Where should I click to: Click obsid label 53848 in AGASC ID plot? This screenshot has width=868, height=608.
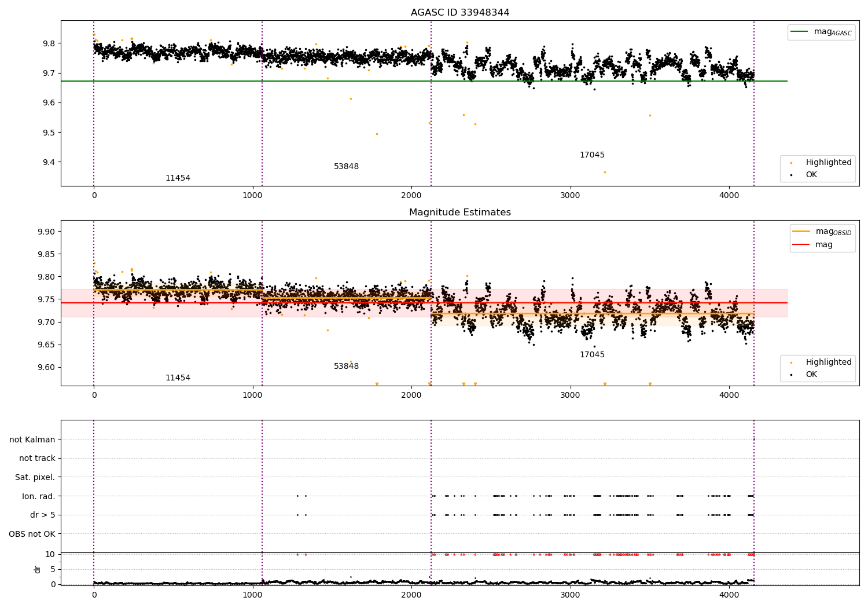point(346,167)
